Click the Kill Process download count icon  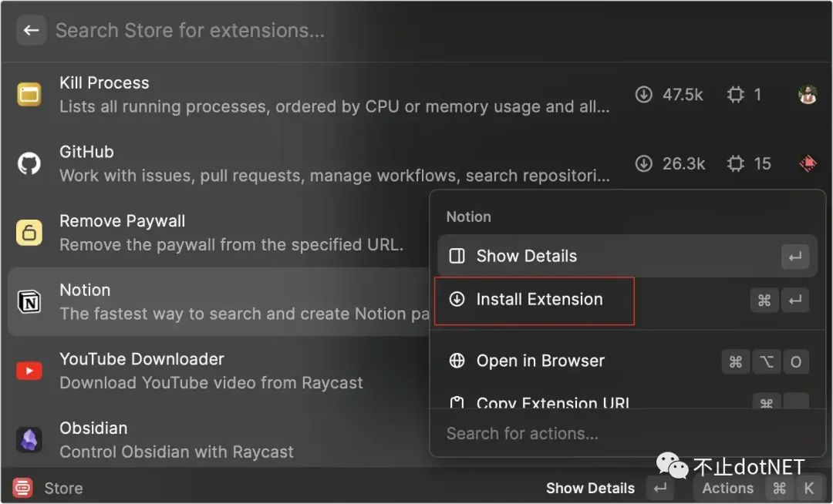pyautogui.click(x=643, y=95)
